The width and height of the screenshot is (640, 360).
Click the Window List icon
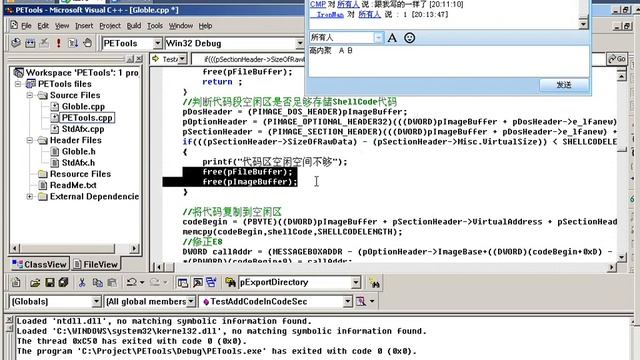(211, 282)
